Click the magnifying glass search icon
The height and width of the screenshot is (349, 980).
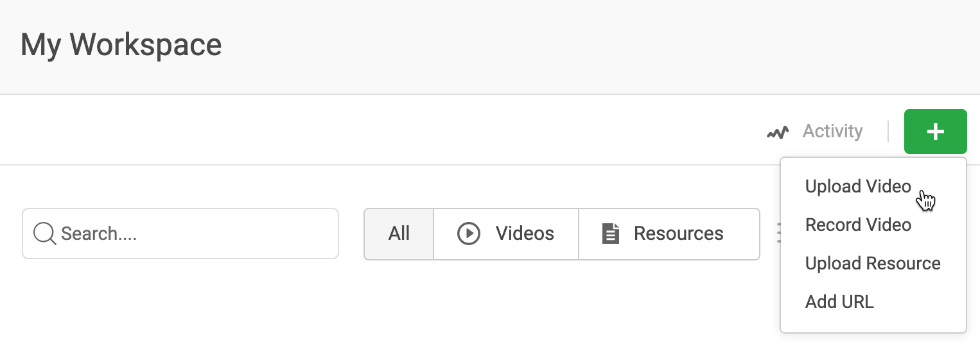45,234
